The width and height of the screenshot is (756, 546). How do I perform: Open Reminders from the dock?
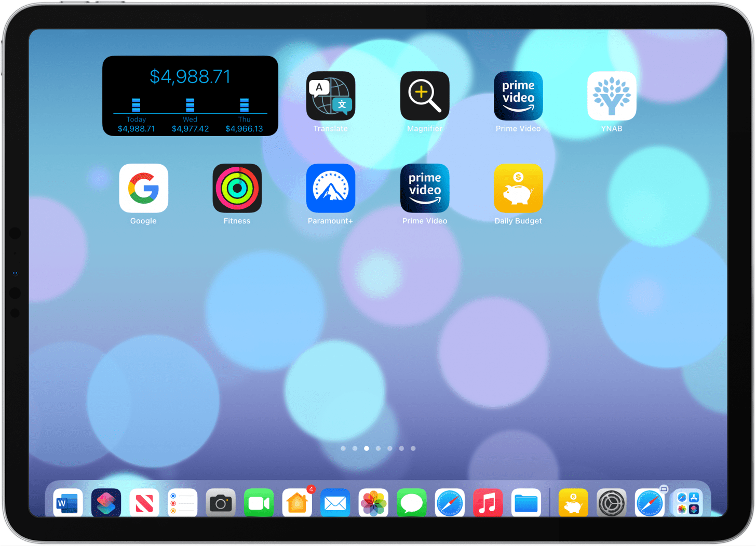182,502
